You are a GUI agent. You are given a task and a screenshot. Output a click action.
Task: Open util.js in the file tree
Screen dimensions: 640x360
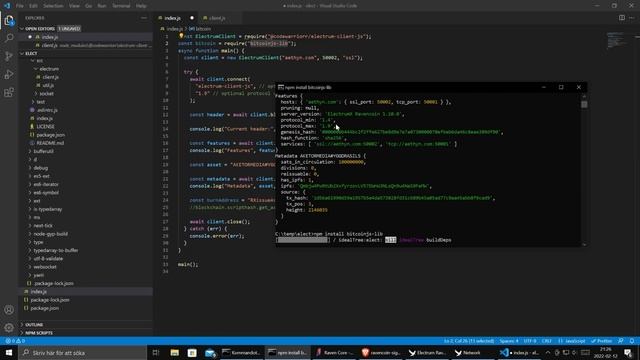48,85
